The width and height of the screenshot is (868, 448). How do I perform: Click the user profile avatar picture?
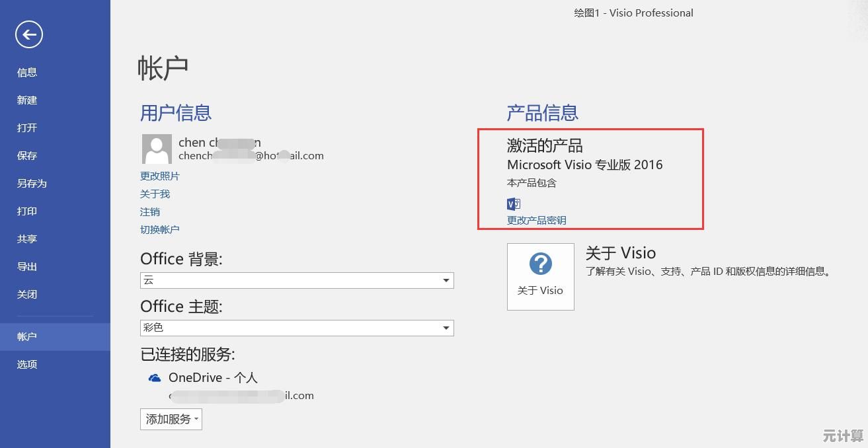[157, 149]
